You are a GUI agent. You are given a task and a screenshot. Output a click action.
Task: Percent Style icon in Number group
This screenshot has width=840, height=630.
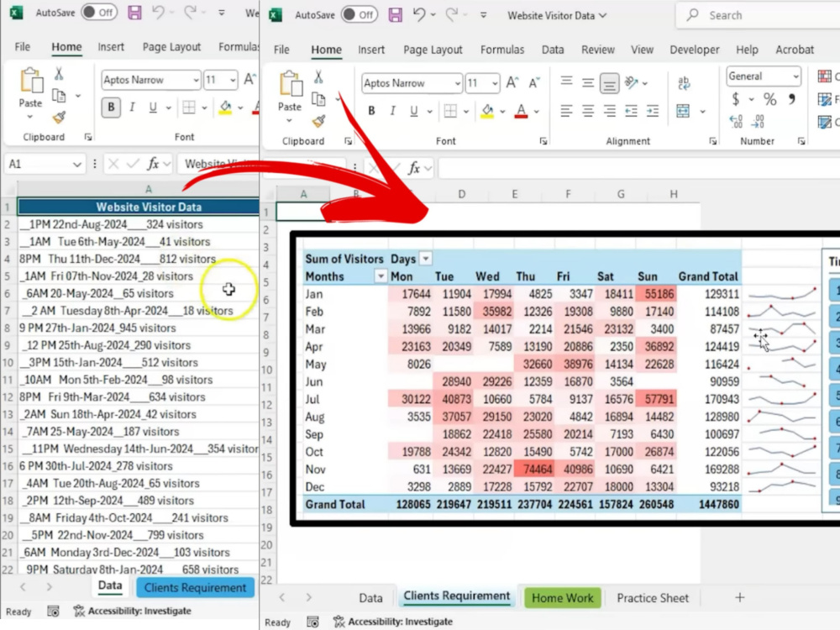pyautogui.click(x=769, y=99)
